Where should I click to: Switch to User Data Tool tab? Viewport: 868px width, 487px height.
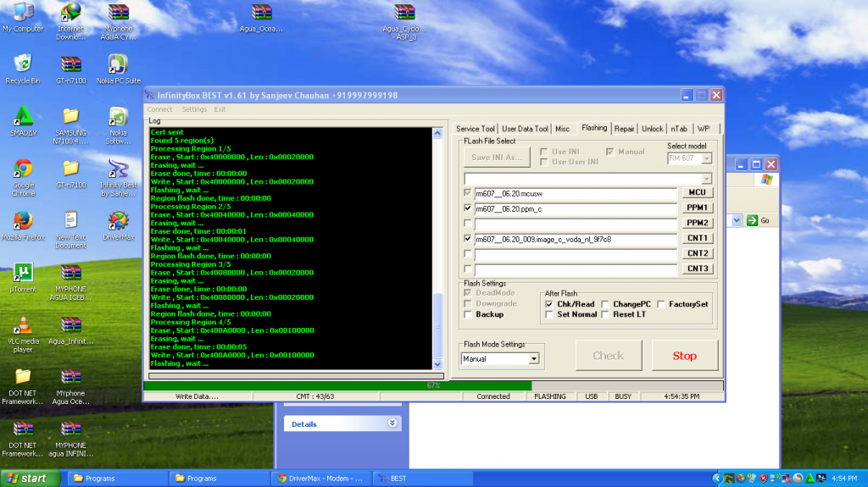coord(525,129)
